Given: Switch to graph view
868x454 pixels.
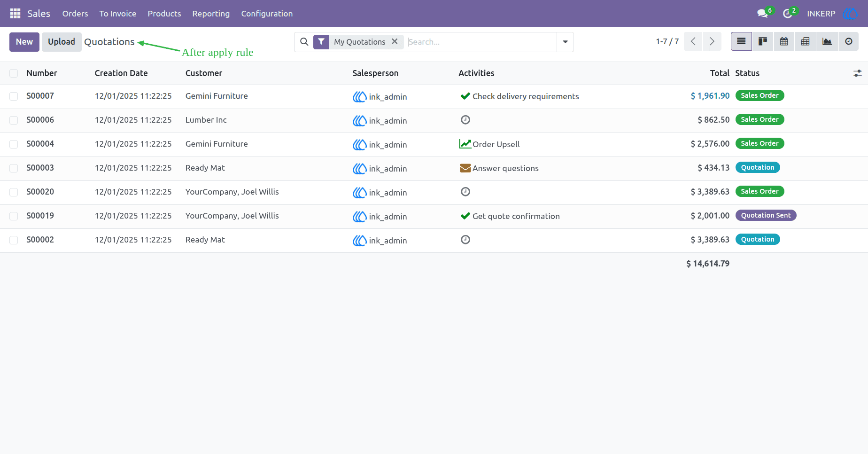Looking at the screenshot, I should [827, 41].
